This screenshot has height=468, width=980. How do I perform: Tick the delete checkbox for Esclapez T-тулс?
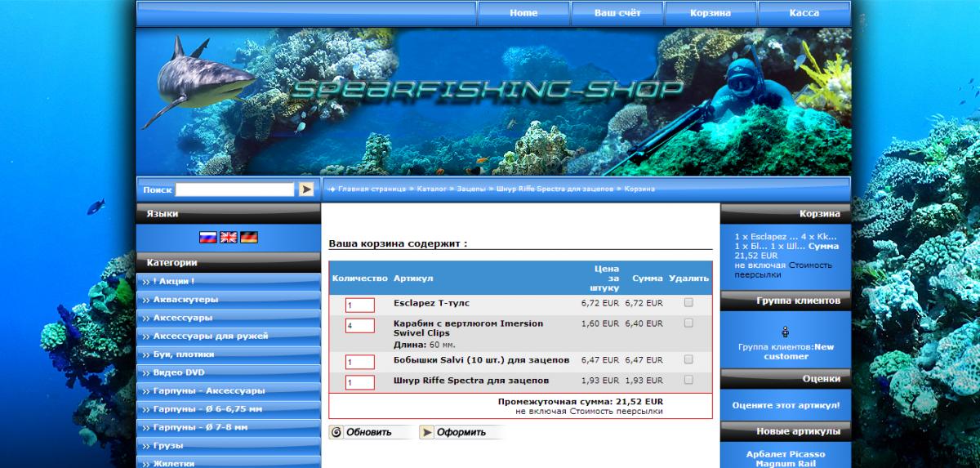tap(688, 302)
